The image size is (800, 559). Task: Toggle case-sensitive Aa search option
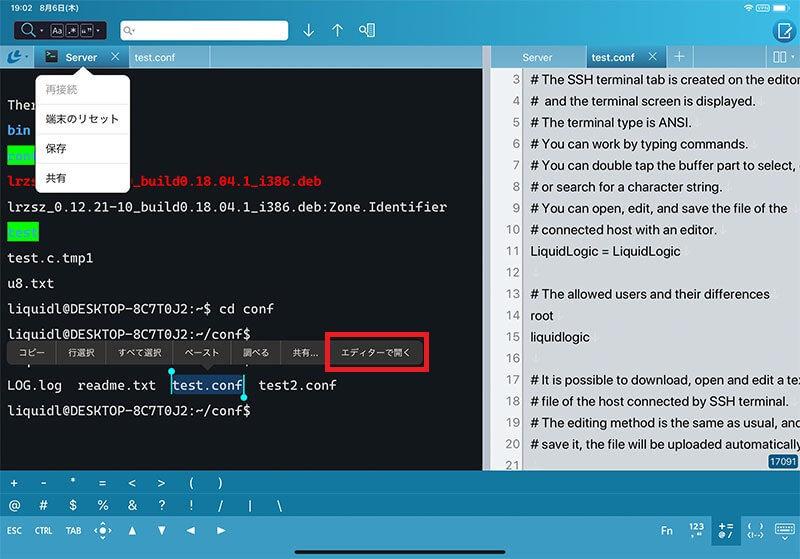57,30
